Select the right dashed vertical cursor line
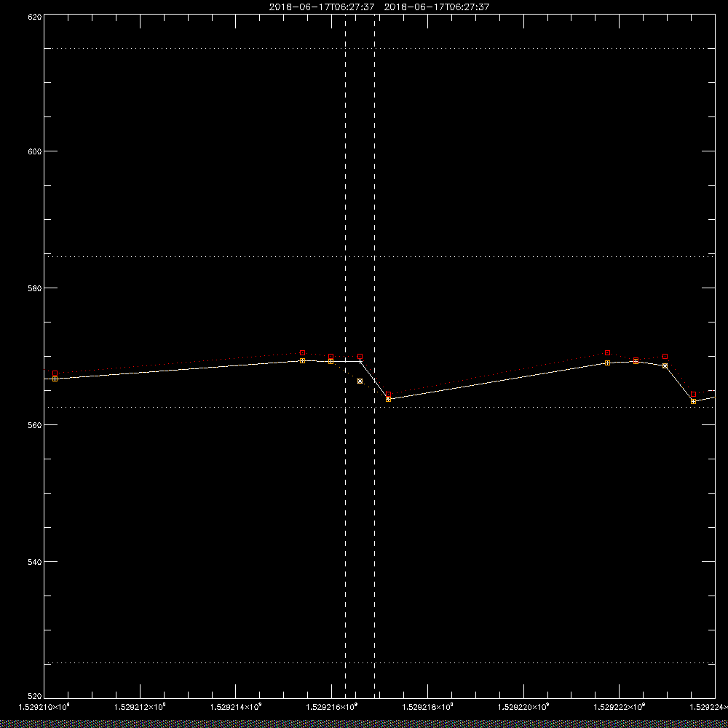The height and width of the screenshot is (728, 728). (375, 356)
